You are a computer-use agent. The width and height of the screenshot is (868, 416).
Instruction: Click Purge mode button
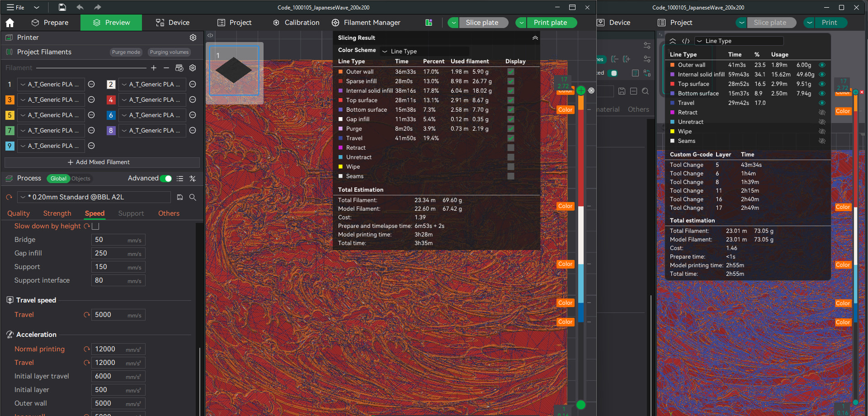pyautogui.click(x=126, y=52)
